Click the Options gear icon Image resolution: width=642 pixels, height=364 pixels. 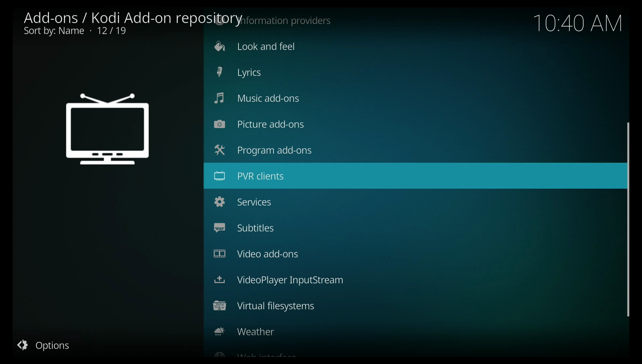[x=23, y=345]
